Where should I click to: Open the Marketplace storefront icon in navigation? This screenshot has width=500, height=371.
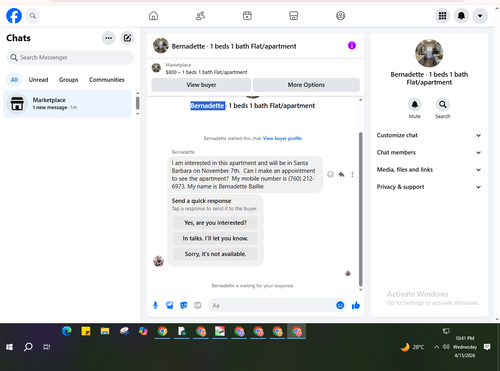click(x=294, y=16)
